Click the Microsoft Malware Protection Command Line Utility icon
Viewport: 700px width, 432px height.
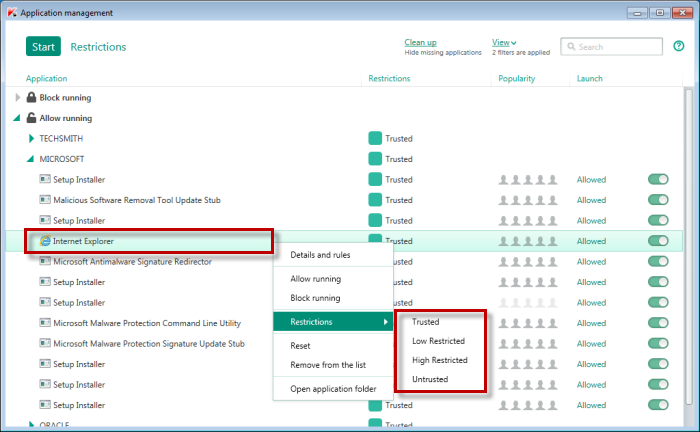(x=45, y=323)
